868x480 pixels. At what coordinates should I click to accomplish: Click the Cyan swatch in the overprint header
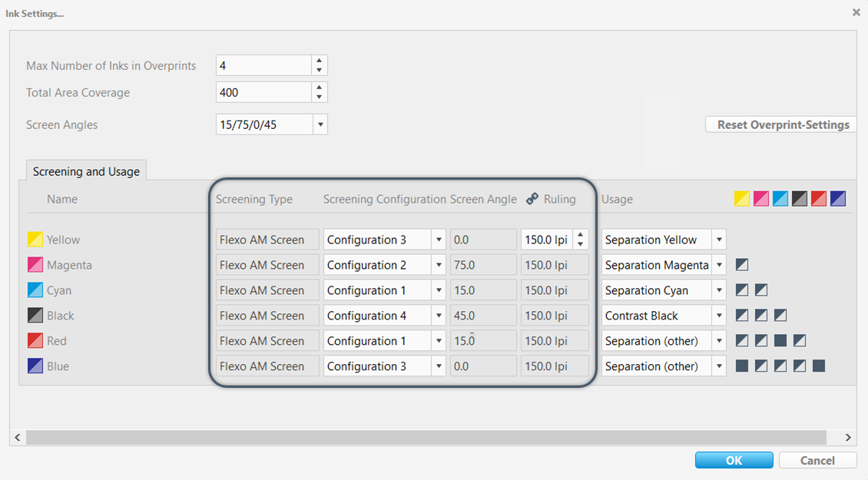pyautogui.click(x=780, y=199)
